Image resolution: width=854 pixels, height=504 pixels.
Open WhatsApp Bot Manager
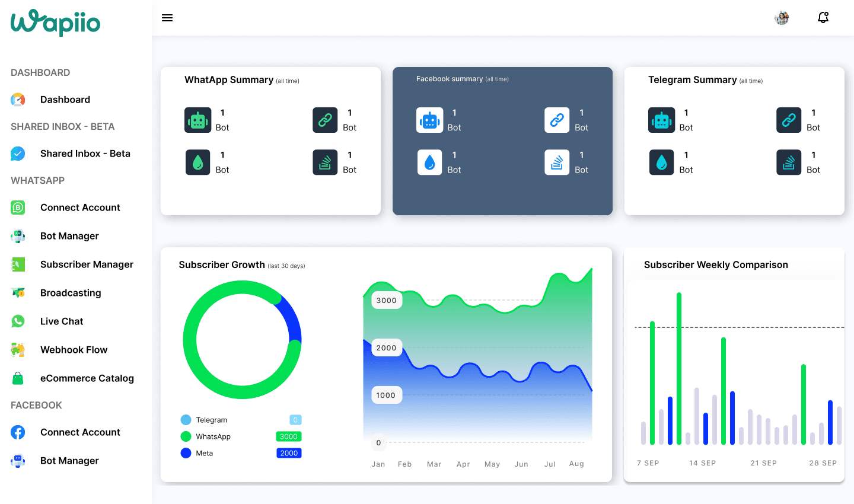point(69,236)
